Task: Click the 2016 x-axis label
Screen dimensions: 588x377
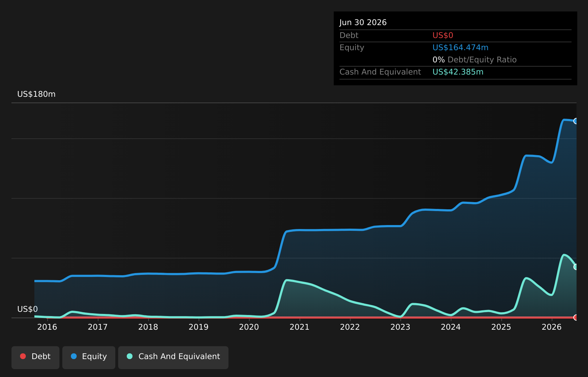Action: [47, 327]
